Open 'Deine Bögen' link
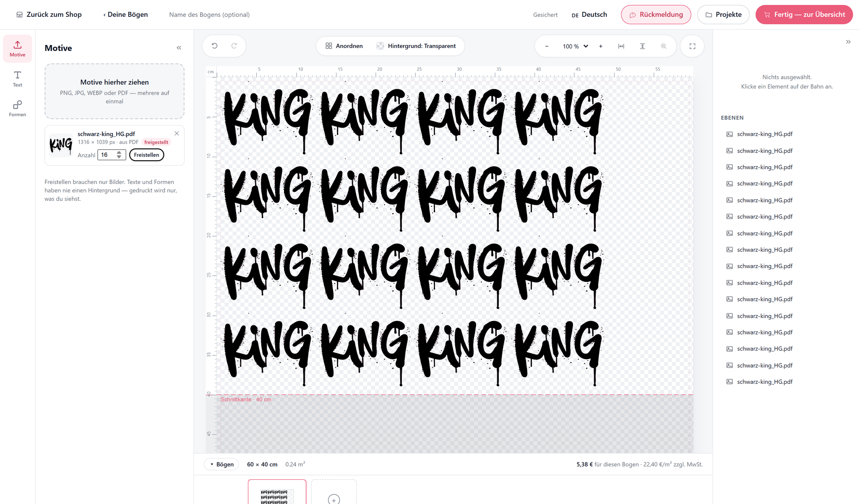The height and width of the screenshot is (504, 859). pyautogui.click(x=126, y=15)
